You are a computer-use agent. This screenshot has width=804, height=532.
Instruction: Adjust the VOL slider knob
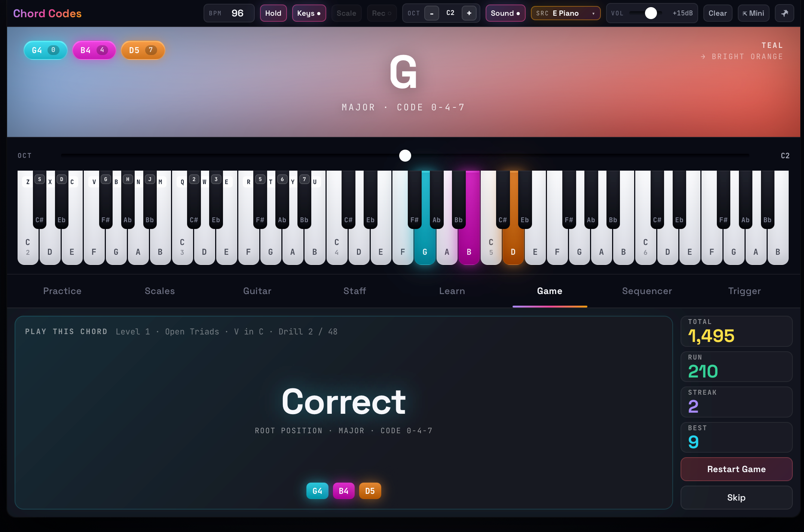tap(651, 13)
